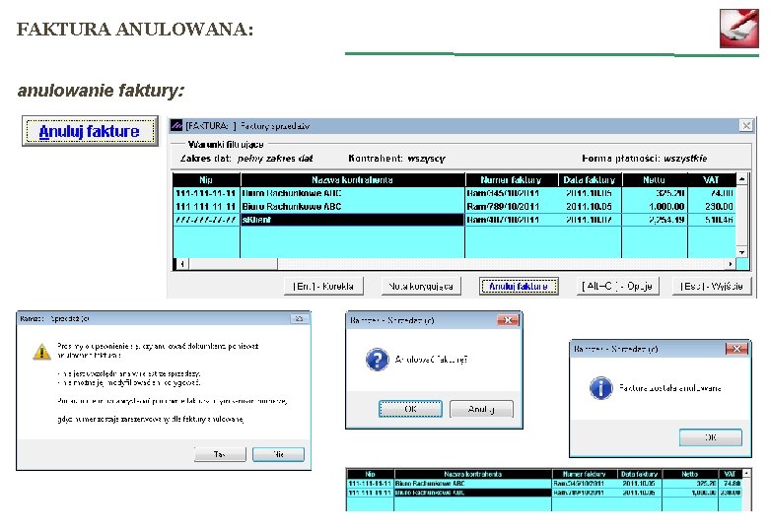Exit via the [Esc] - Wyjście button
Viewport: 769px width, 532px height.
712,286
